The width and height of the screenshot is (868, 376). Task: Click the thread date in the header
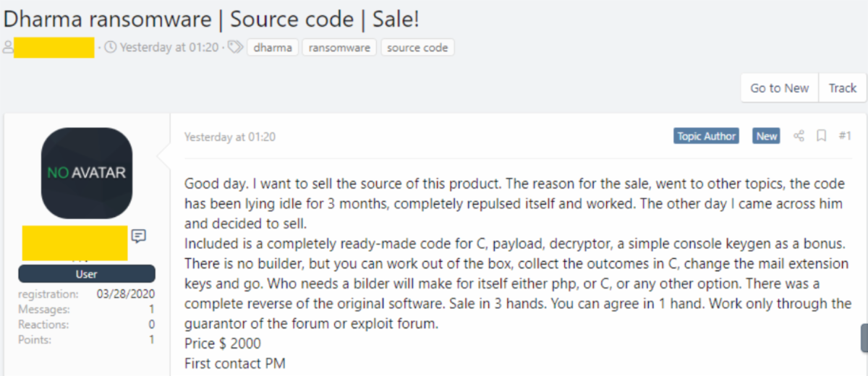[169, 48]
